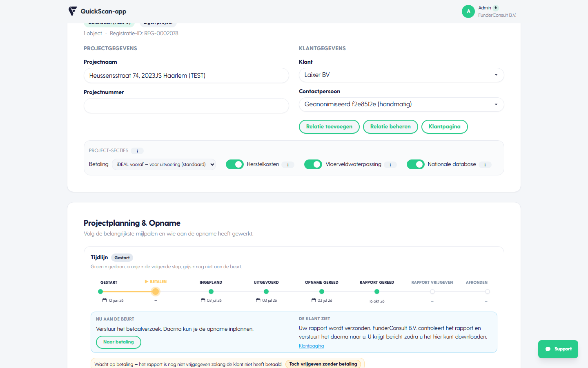The image size is (588, 368).
Task: Click the Registratie-ID REG-0002078 text
Action: 144,34
